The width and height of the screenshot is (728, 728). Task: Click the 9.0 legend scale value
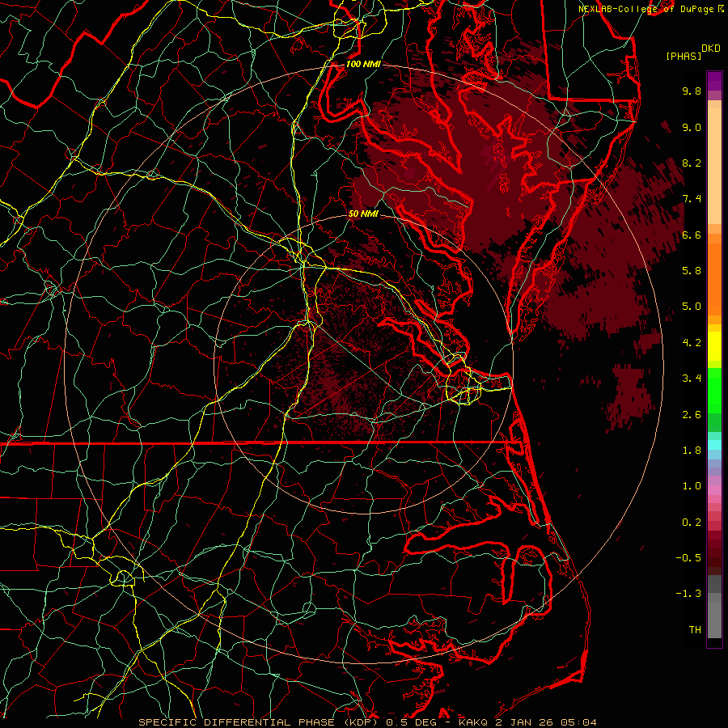[x=692, y=127]
